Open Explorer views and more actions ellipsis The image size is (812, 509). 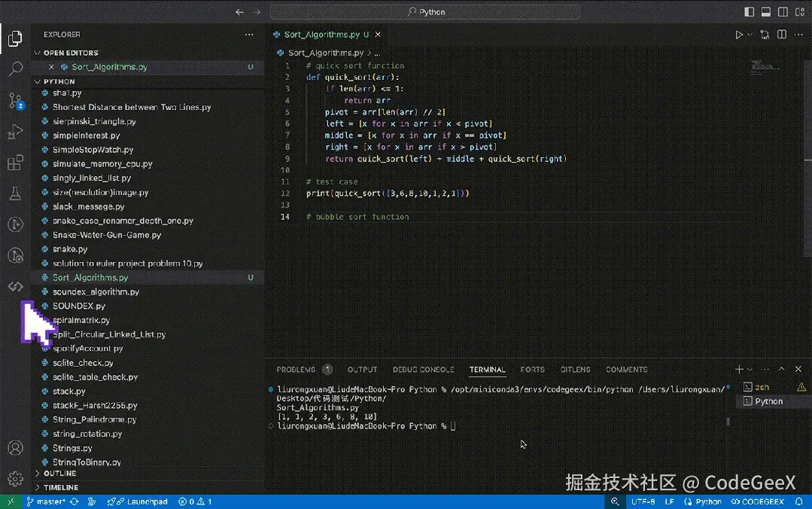coord(249,35)
